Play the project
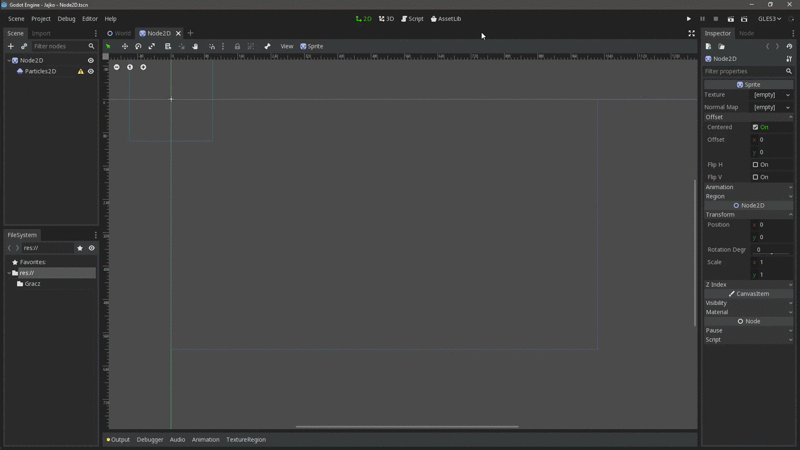800x450 pixels. click(689, 19)
